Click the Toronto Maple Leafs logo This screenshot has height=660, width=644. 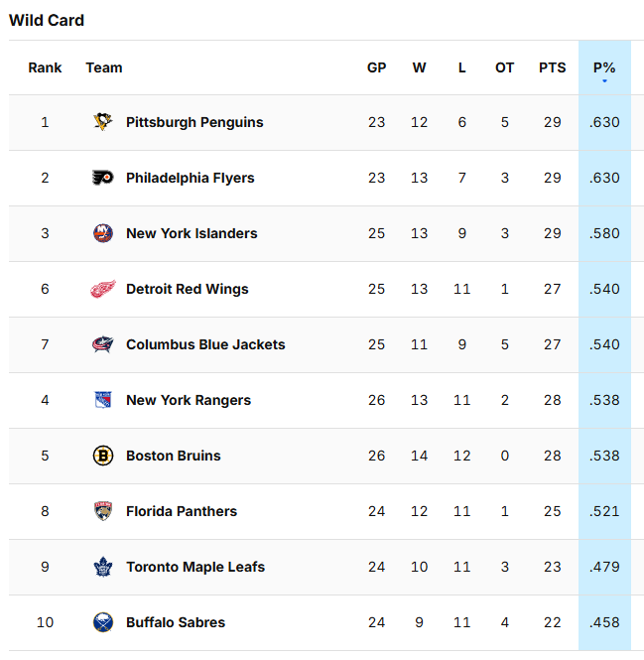(103, 567)
